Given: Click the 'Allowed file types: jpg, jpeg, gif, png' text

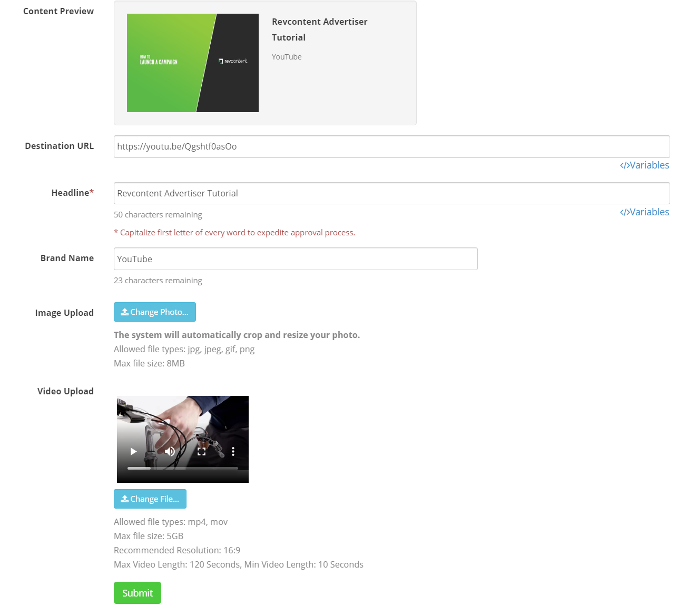Looking at the screenshot, I should tap(184, 349).
